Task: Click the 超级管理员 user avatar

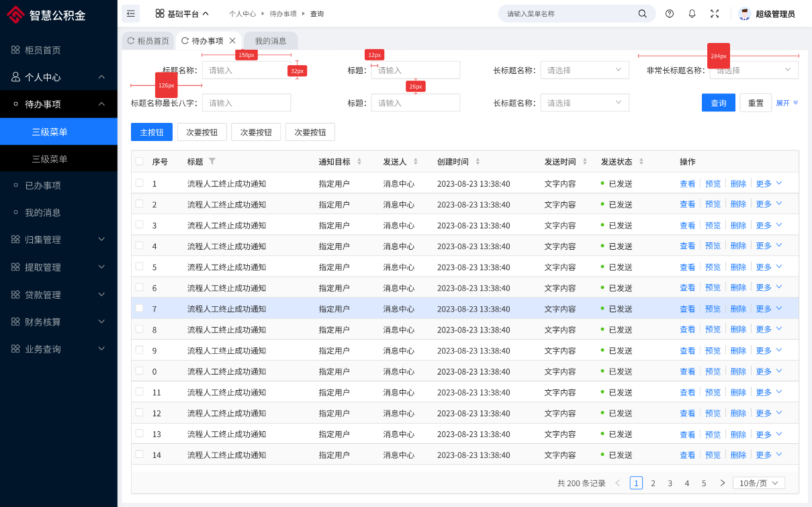Action: click(x=744, y=13)
